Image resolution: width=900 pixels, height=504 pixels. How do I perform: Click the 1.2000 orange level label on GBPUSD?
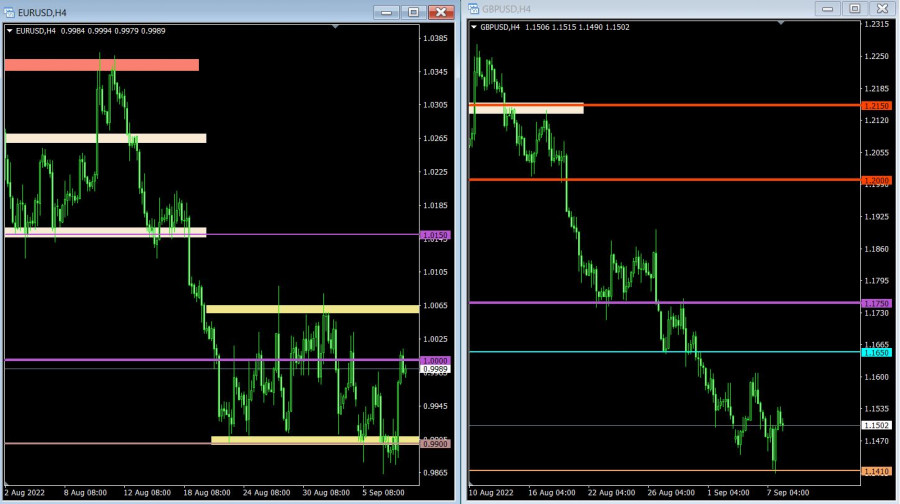pos(876,180)
